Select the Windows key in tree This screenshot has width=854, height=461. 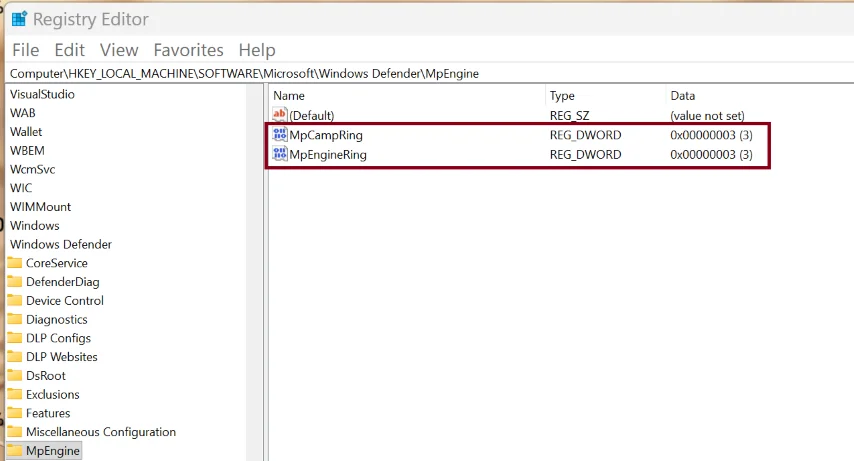(x=35, y=226)
